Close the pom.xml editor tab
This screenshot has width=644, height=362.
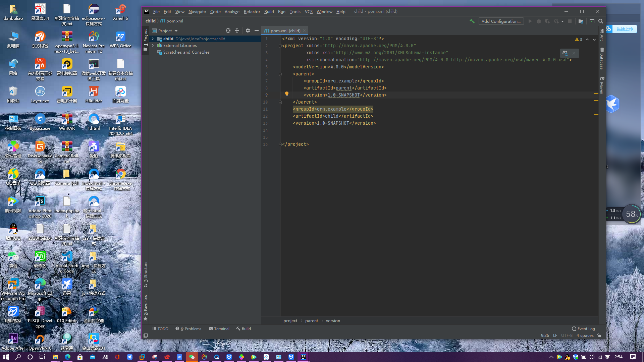pos(305,31)
